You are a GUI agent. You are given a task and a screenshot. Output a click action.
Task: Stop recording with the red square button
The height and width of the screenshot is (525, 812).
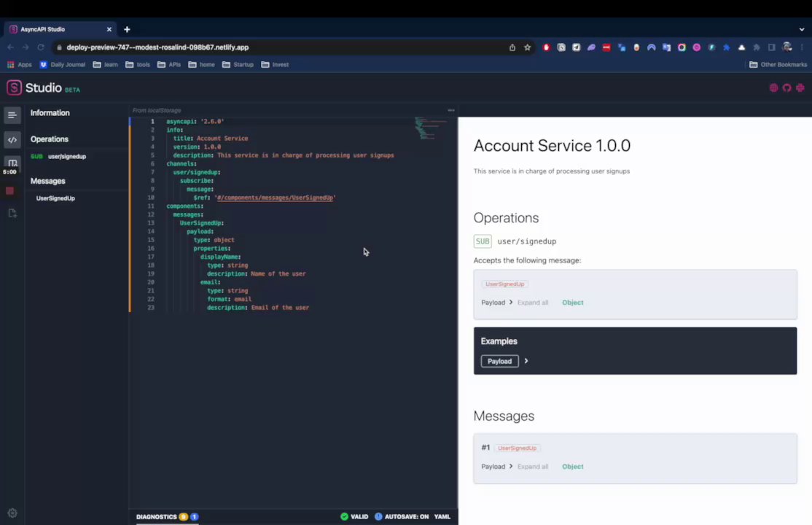point(9,191)
